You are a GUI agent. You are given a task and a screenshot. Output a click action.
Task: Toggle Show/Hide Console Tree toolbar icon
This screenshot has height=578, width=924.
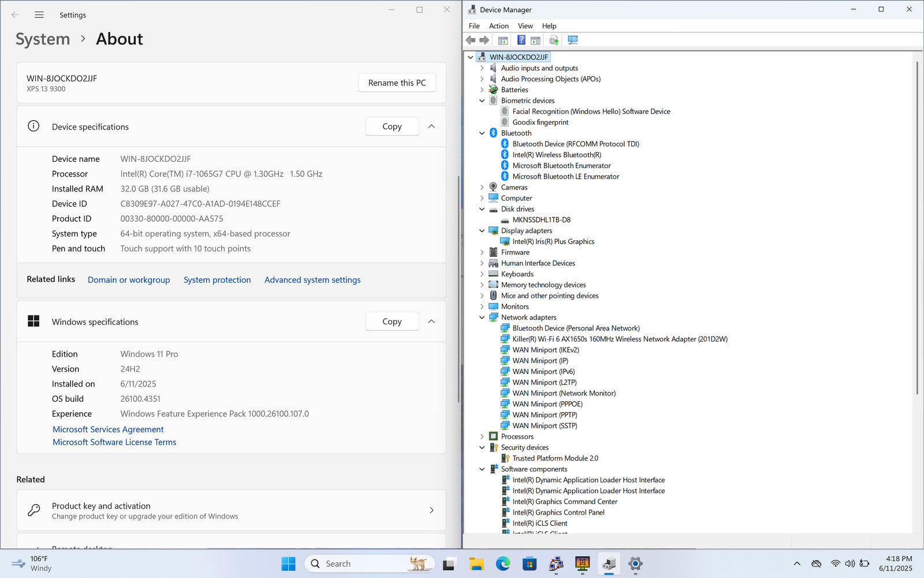[503, 40]
